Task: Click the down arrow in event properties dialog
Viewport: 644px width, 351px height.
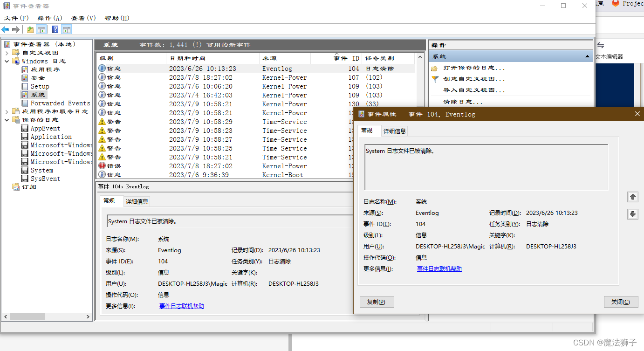Action: pyautogui.click(x=633, y=214)
